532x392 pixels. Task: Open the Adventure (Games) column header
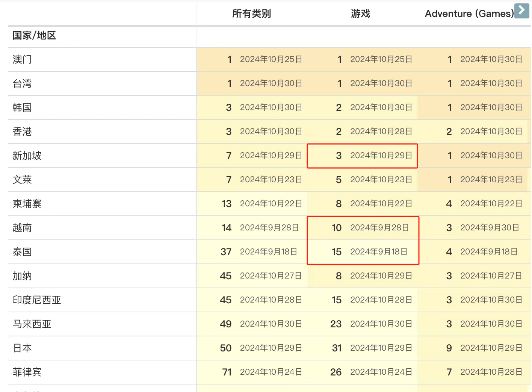[x=469, y=14]
